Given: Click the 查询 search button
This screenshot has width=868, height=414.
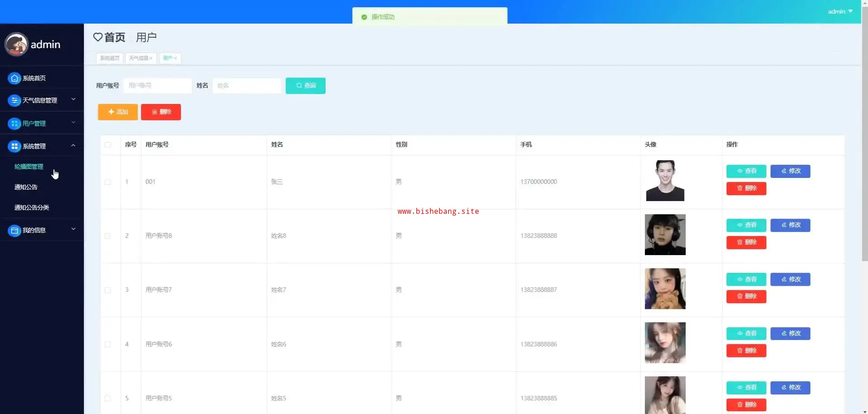Looking at the screenshot, I should [306, 86].
